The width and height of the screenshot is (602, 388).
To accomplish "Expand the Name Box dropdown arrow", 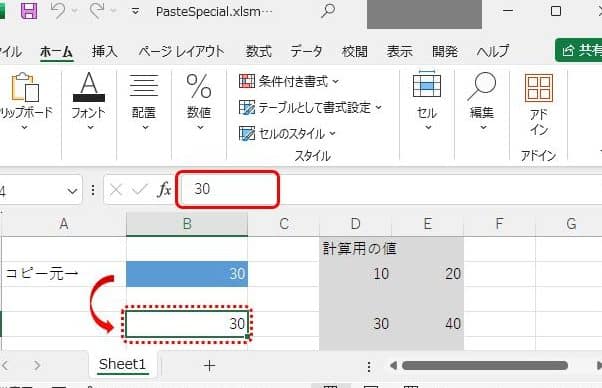I will [72, 191].
